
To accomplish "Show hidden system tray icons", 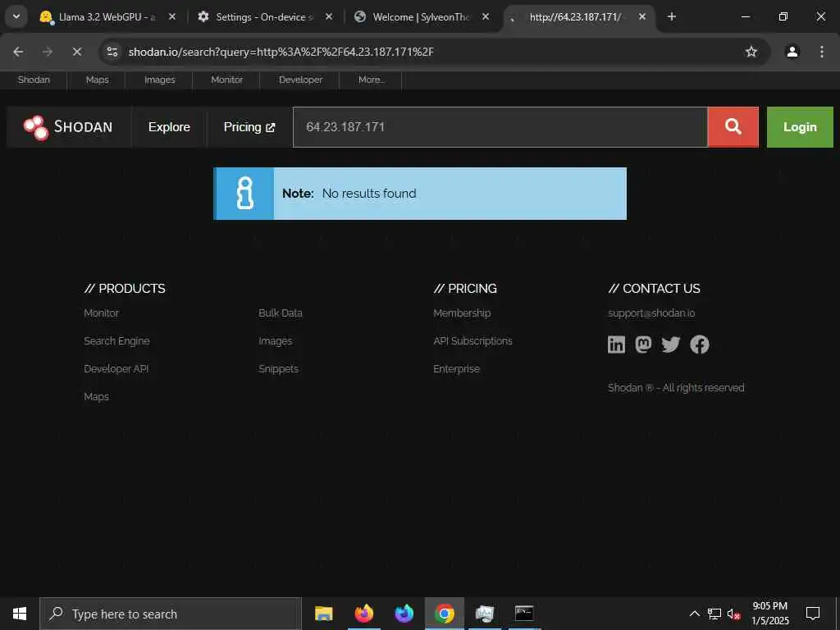I will pyautogui.click(x=694, y=614).
